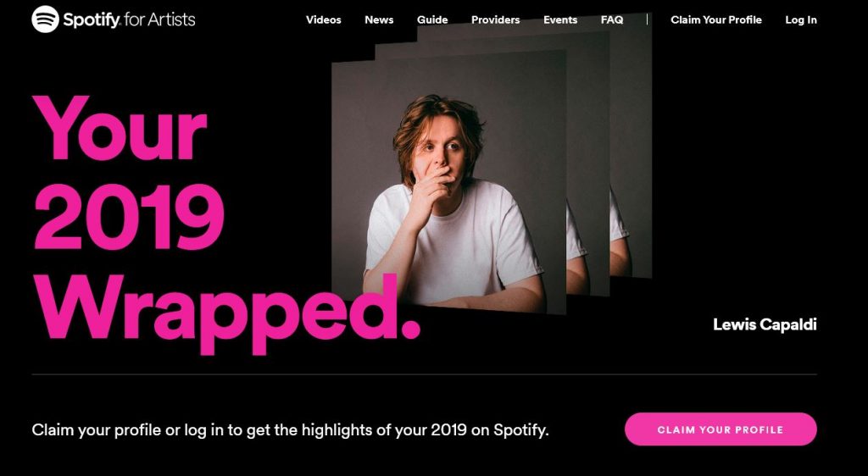Click the 'Claim your profile or log in' tagline
This screenshot has width=868, height=476.
(x=290, y=429)
